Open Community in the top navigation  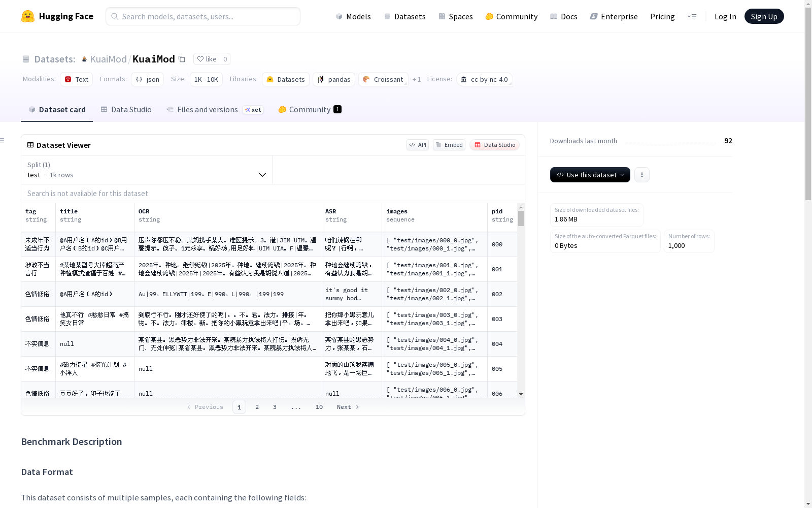pyautogui.click(x=512, y=16)
